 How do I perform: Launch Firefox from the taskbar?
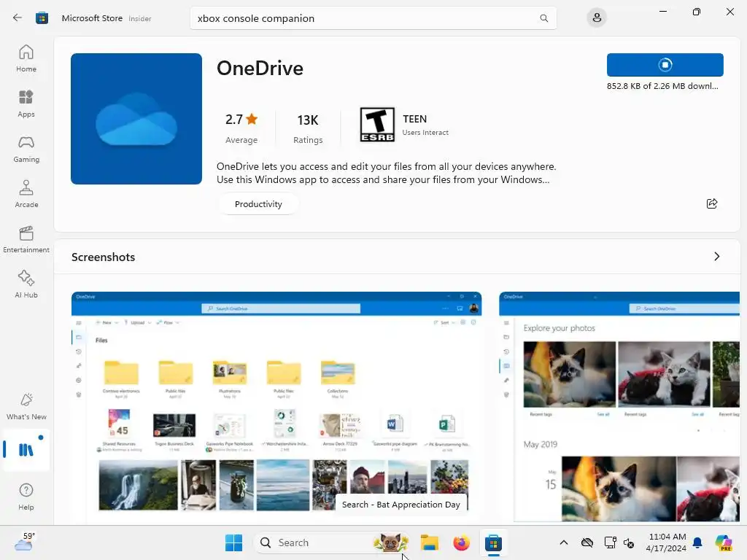(461, 542)
